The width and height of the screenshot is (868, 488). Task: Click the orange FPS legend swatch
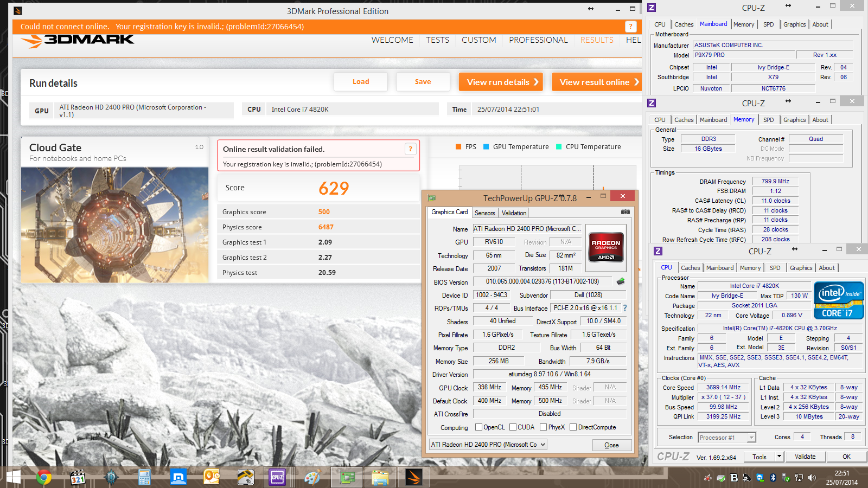(458, 146)
